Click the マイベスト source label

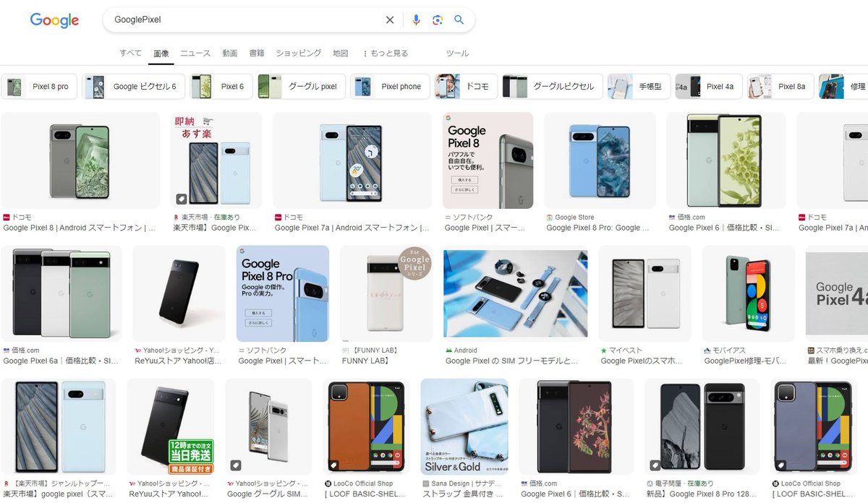tap(626, 351)
